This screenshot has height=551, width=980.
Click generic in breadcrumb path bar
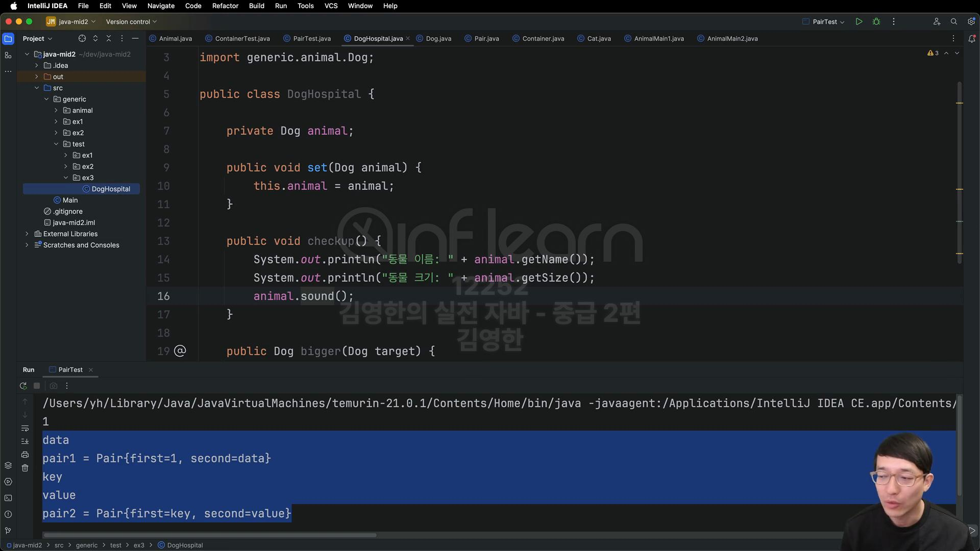coord(86,545)
